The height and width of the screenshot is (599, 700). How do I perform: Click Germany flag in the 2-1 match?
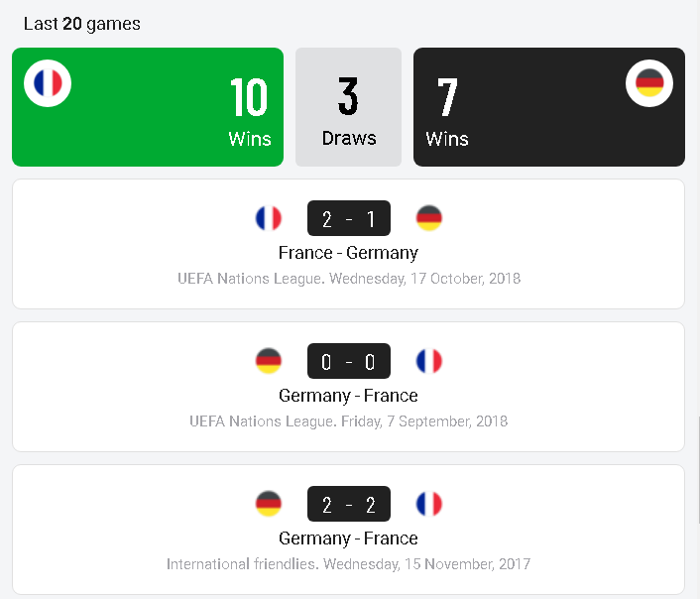coord(429,218)
